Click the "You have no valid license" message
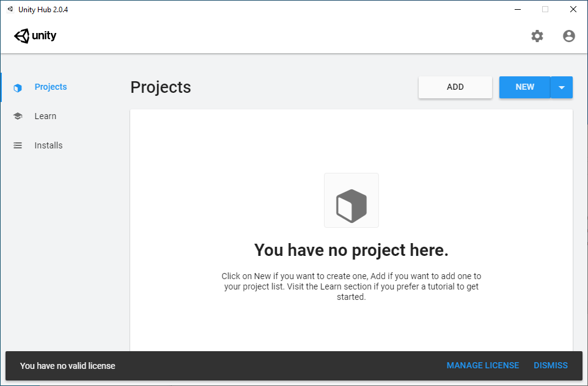588x386 pixels. click(x=67, y=365)
